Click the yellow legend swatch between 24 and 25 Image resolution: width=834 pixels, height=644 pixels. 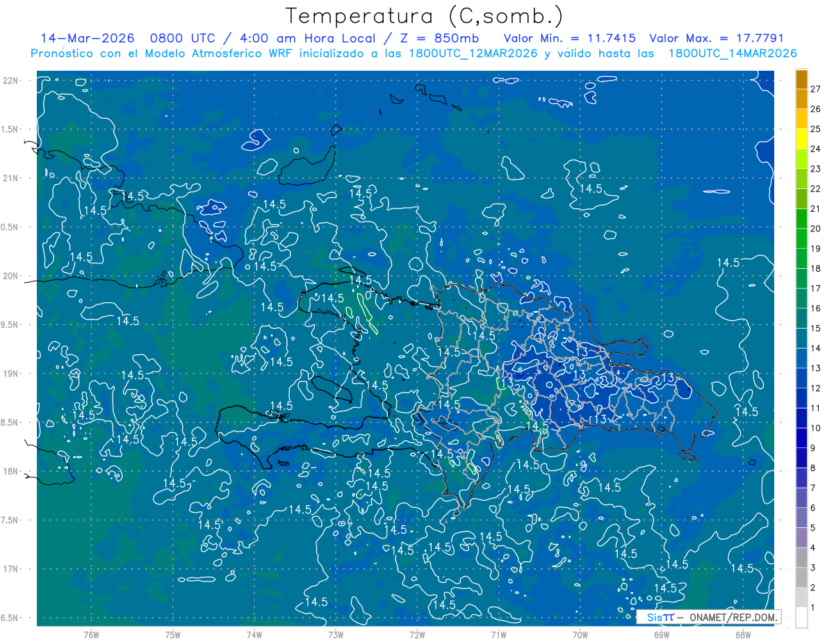tap(801, 138)
